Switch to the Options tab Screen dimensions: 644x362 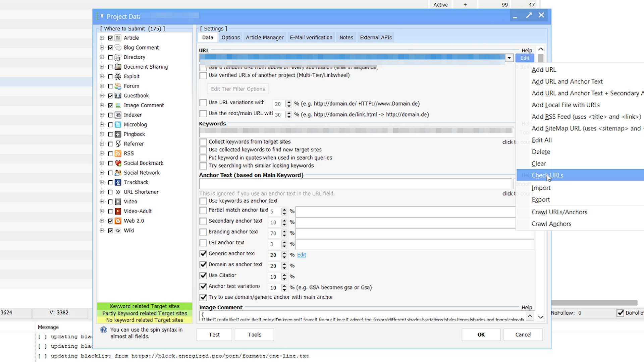pos(230,38)
